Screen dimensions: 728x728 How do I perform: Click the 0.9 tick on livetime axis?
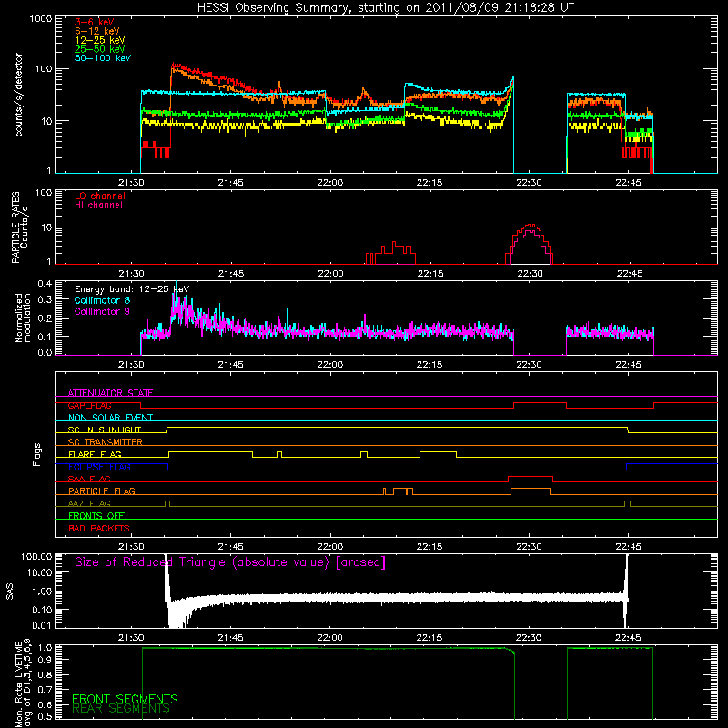point(45,659)
